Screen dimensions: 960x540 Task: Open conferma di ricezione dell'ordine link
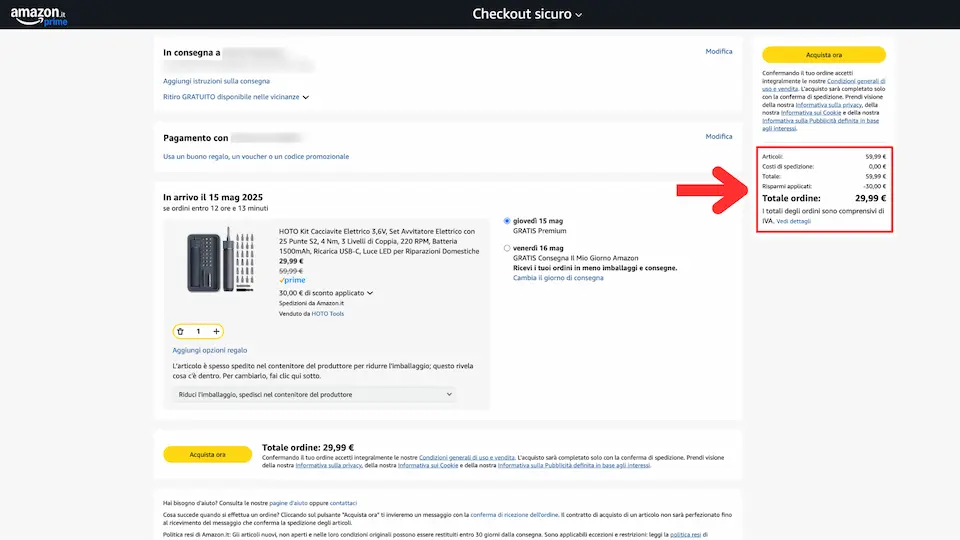click(514, 515)
